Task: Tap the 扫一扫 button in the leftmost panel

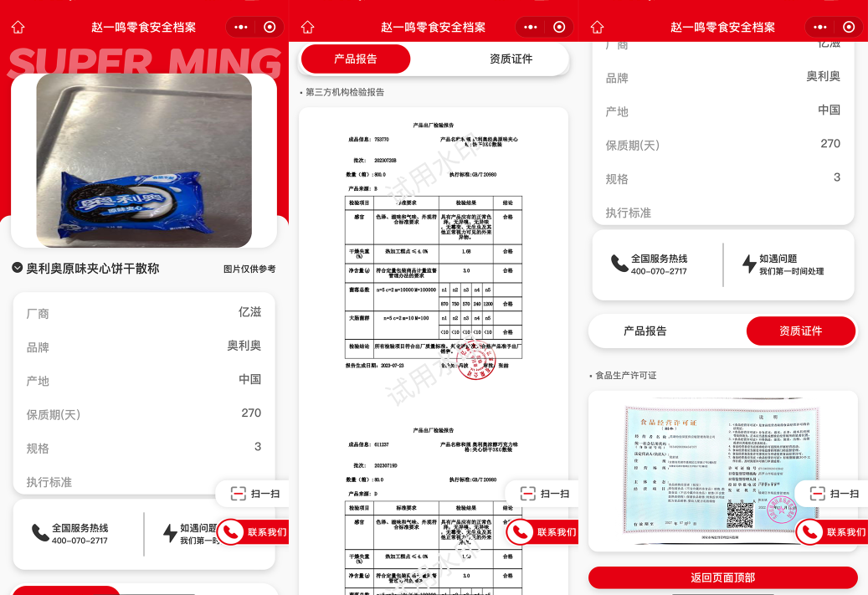Action: [x=254, y=494]
